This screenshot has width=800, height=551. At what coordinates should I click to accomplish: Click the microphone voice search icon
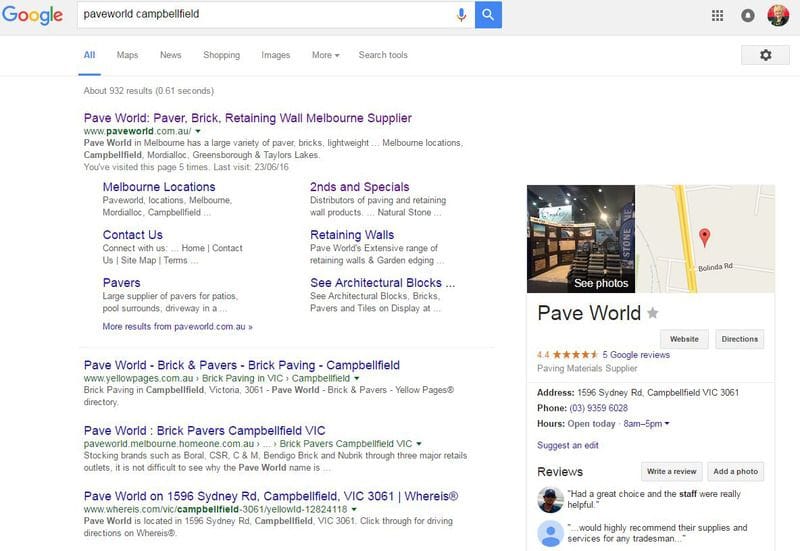coord(461,15)
